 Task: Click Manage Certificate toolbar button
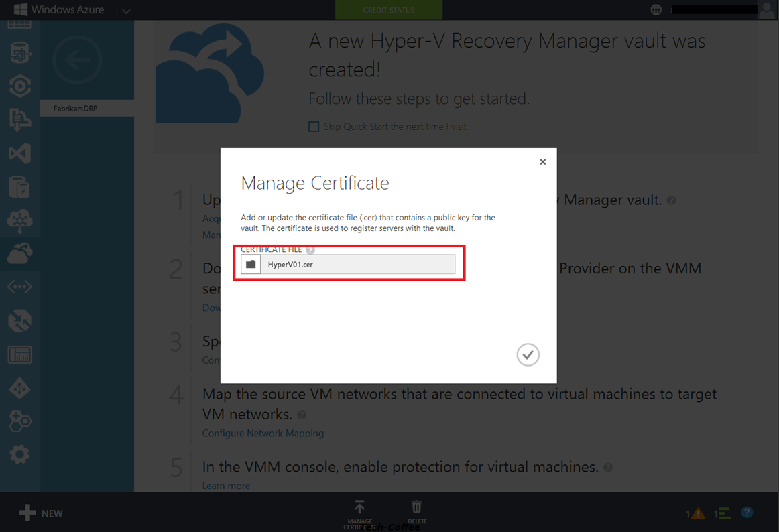pyautogui.click(x=360, y=515)
